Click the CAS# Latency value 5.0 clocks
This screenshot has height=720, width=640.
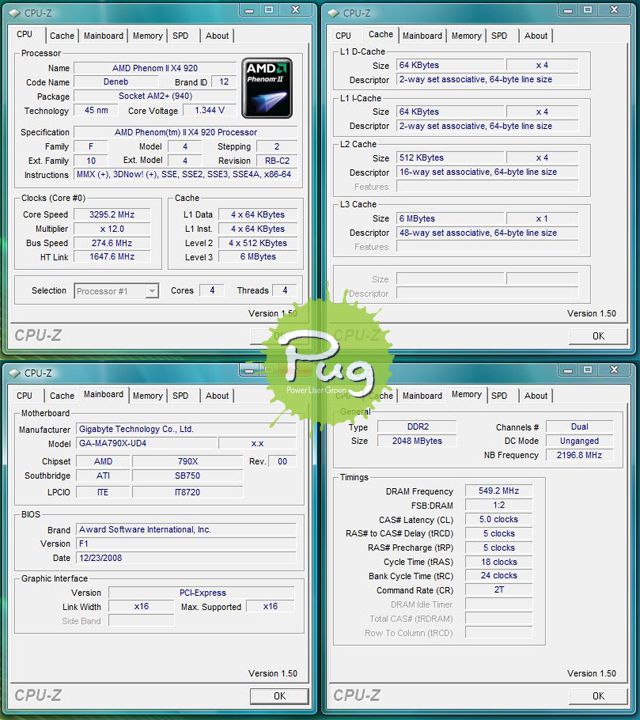pos(499,519)
